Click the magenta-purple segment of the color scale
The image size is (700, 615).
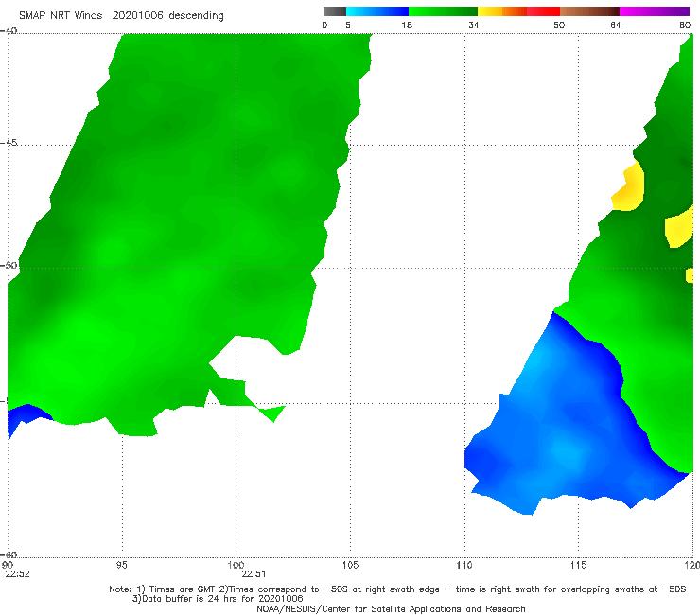[655, 11]
